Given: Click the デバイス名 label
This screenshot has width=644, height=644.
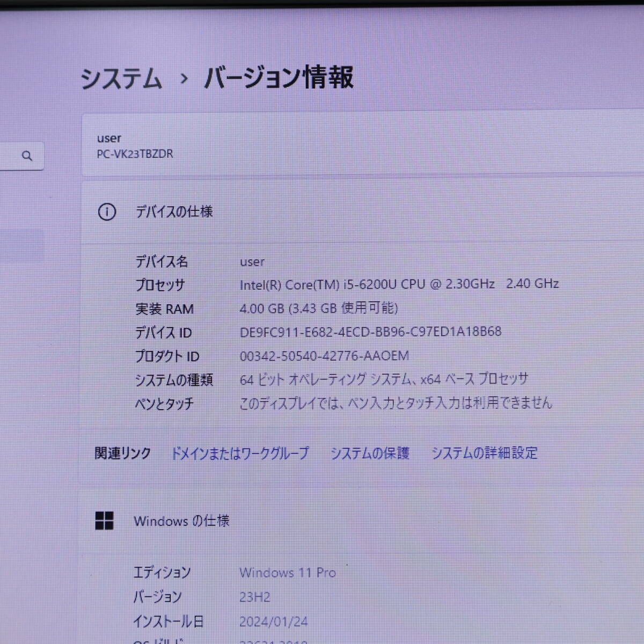Looking at the screenshot, I should [x=162, y=262].
